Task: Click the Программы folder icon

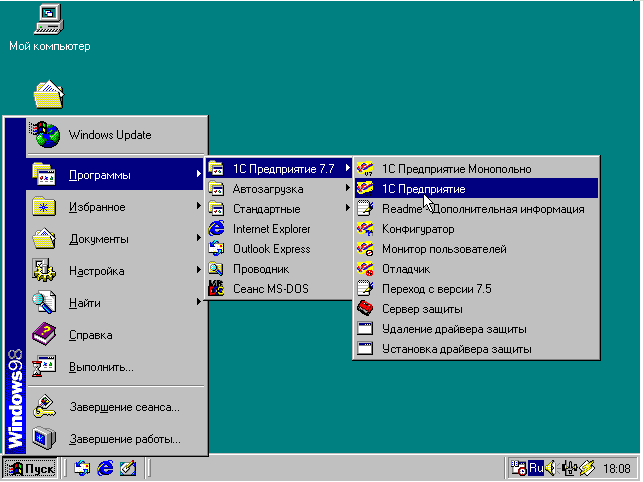Action: 44,175
